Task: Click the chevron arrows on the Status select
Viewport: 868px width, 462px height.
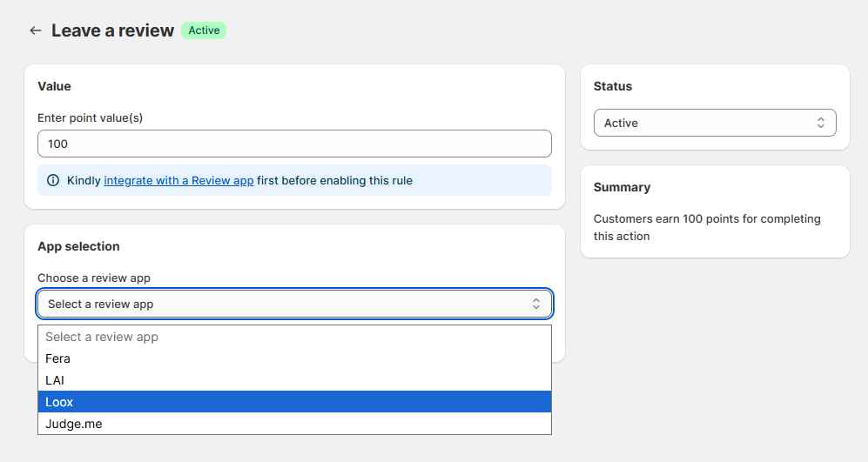Action: [820, 123]
